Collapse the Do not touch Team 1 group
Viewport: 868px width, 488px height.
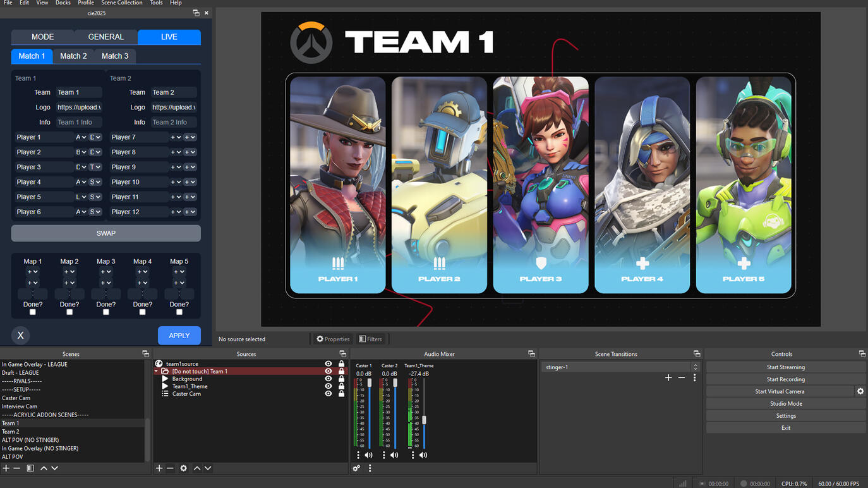click(157, 372)
